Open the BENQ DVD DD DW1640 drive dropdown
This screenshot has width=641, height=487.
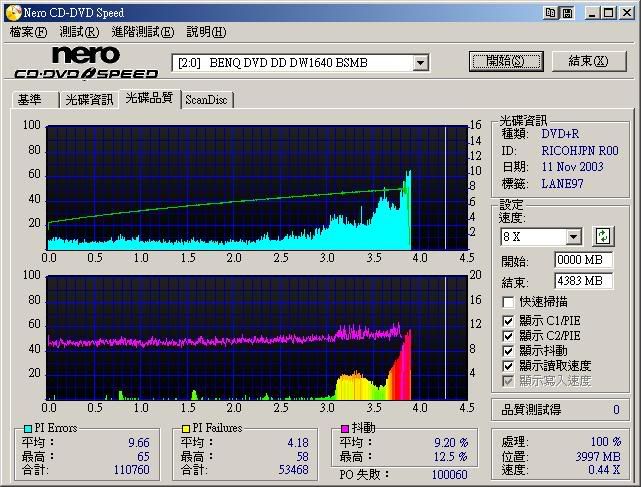click(420, 63)
